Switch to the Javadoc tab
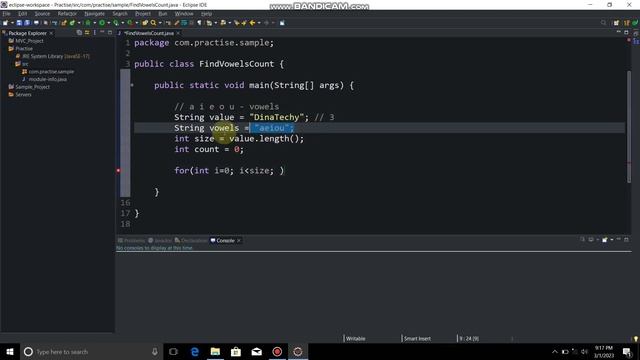 pyautogui.click(x=160, y=240)
